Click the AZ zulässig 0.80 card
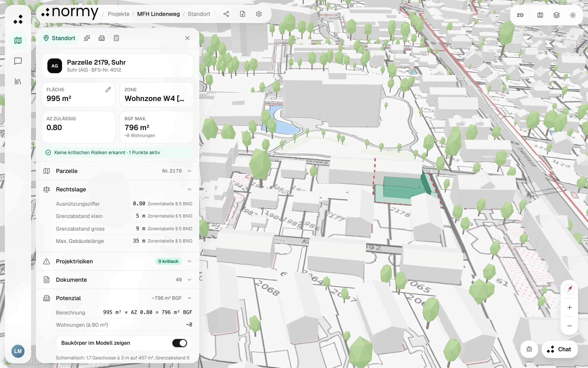Screen dimensions: 588x368 tap(78, 127)
